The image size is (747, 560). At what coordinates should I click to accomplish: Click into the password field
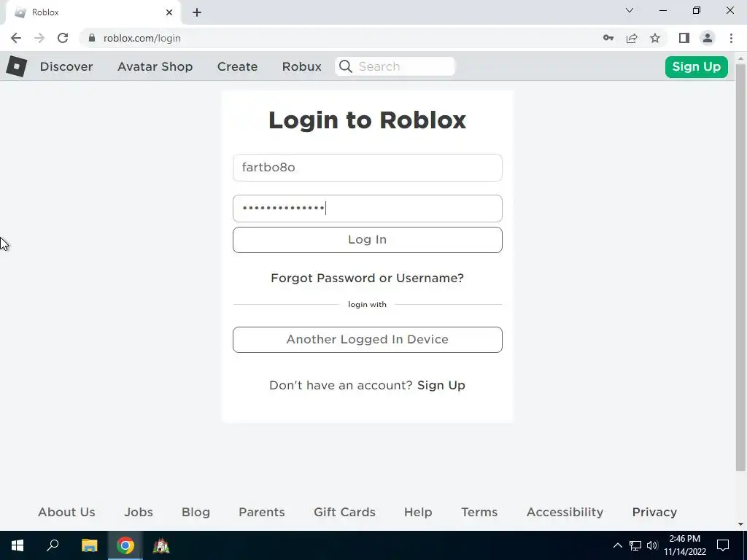click(x=368, y=208)
